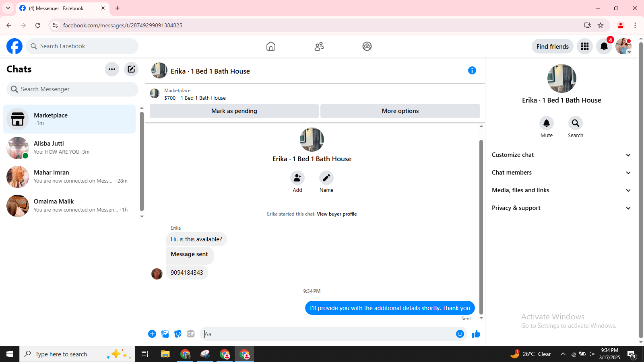Screen dimensions: 644x362
Task: Click the browser address bar URL
Action: tap(123, 25)
